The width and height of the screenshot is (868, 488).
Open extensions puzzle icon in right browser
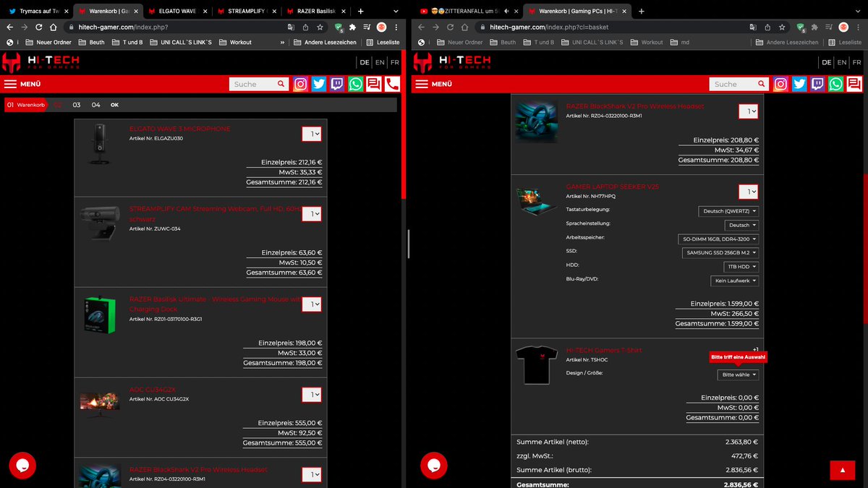pyautogui.click(x=815, y=27)
